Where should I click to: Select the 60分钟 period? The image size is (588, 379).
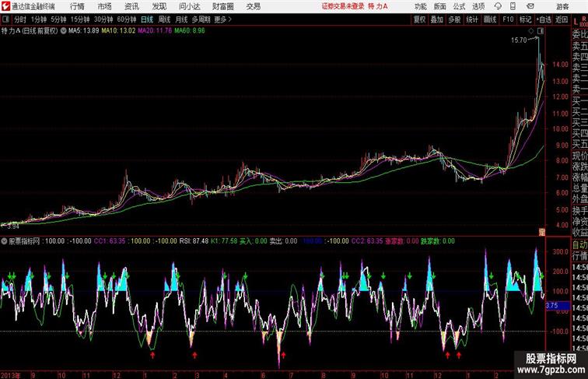(127, 19)
